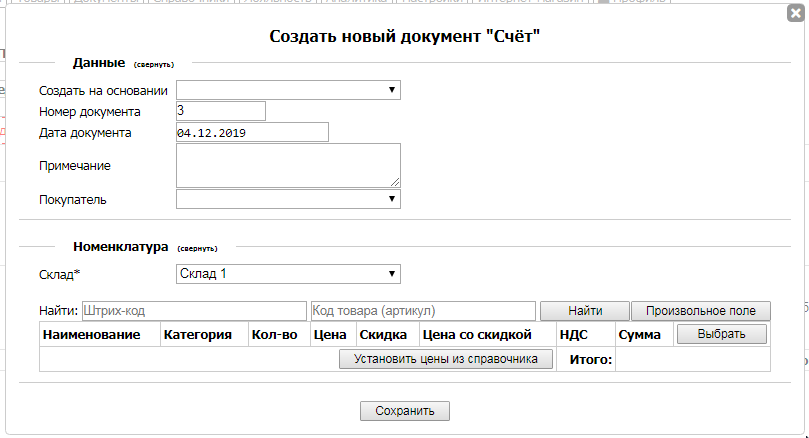Click the "Номенклатура" section heading

(121, 247)
